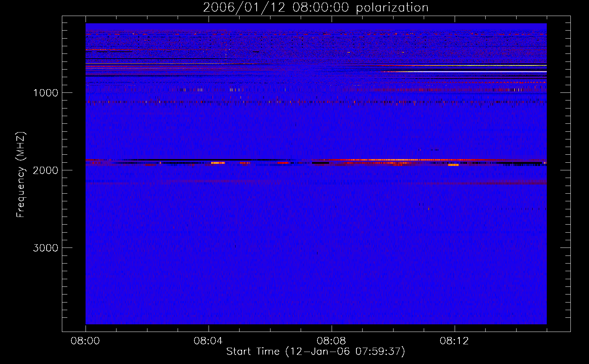This screenshot has height=364, width=589.
Task: Click the 2000 frequency tick label
Action: pyautogui.click(x=46, y=170)
